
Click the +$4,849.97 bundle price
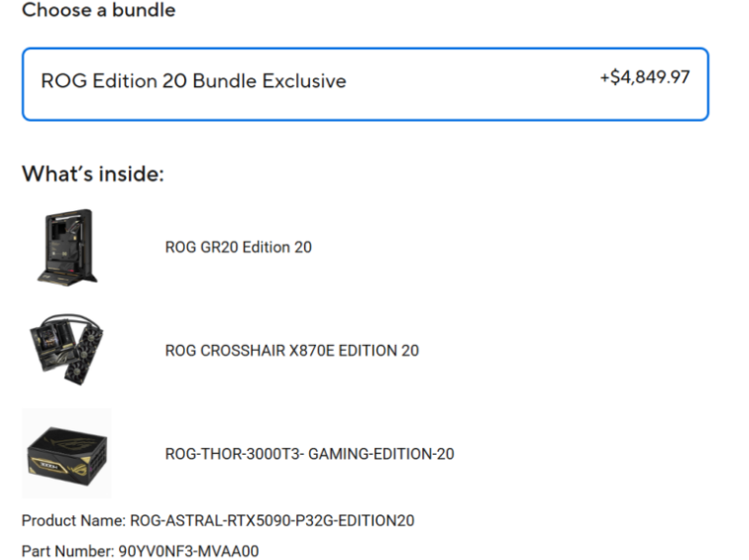coord(645,77)
